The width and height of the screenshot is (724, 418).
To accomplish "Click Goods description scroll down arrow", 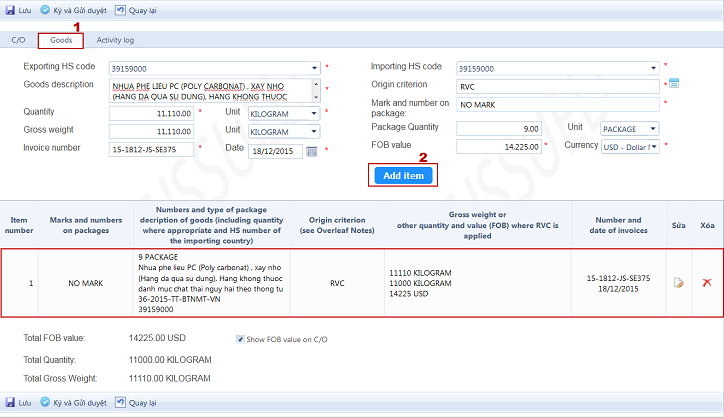I will 316,97.
